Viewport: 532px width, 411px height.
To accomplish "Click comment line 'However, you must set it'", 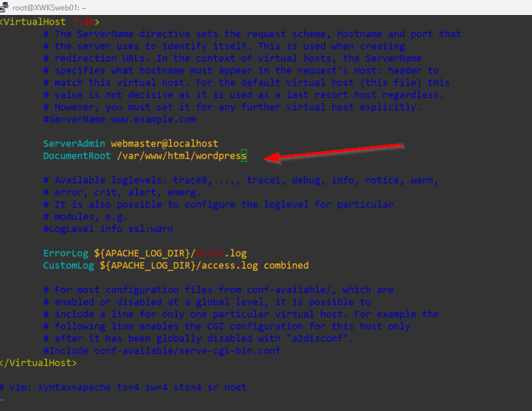I will 232,107.
